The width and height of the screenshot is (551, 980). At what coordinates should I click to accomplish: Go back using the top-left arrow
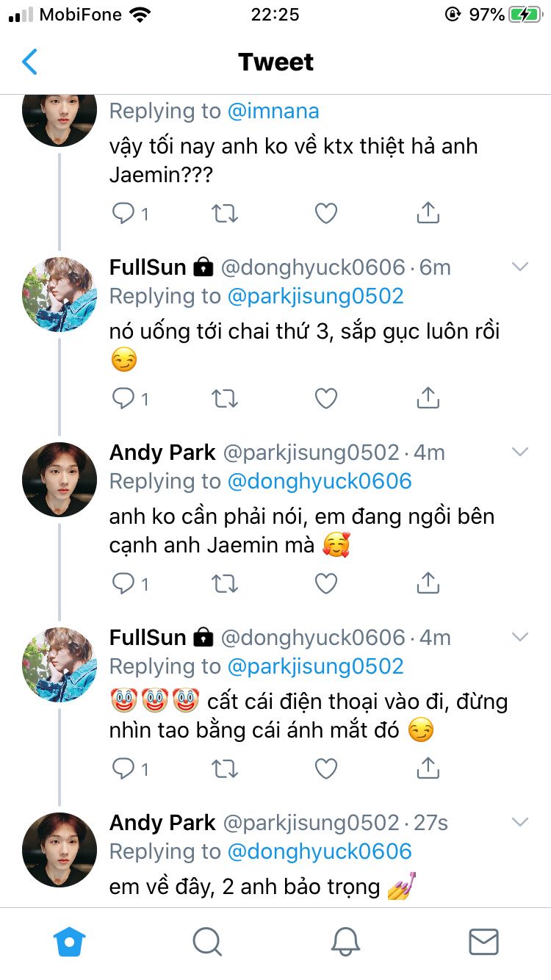coord(29,62)
